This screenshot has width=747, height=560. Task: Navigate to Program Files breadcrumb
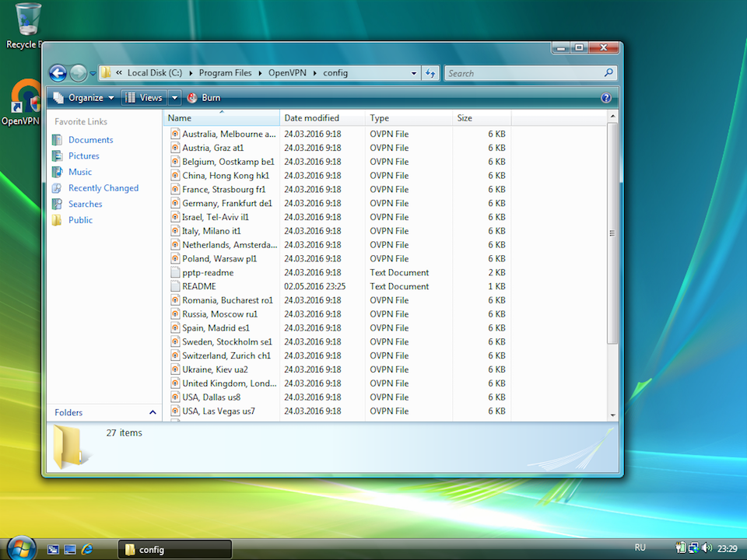225,73
